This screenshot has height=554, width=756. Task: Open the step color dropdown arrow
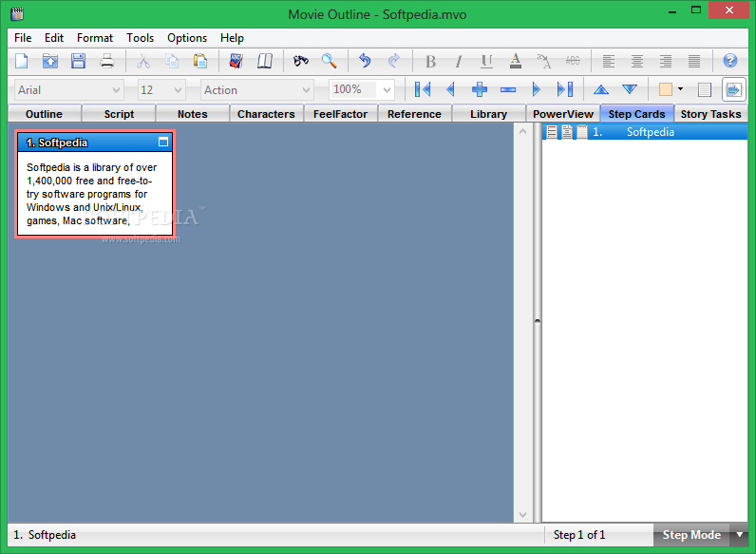pyautogui.click(x=680, y=88)
